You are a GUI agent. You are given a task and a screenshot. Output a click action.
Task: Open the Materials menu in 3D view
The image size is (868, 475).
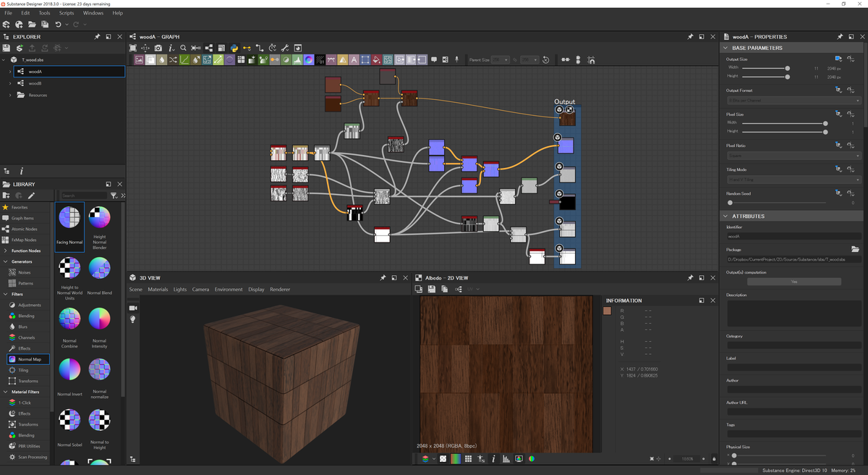coord(158,290)
